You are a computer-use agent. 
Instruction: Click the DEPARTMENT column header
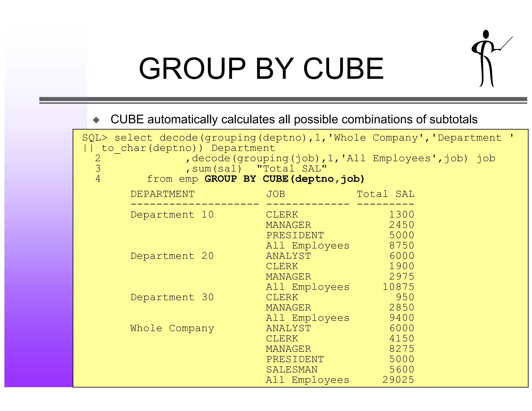(x=162, y=194)
